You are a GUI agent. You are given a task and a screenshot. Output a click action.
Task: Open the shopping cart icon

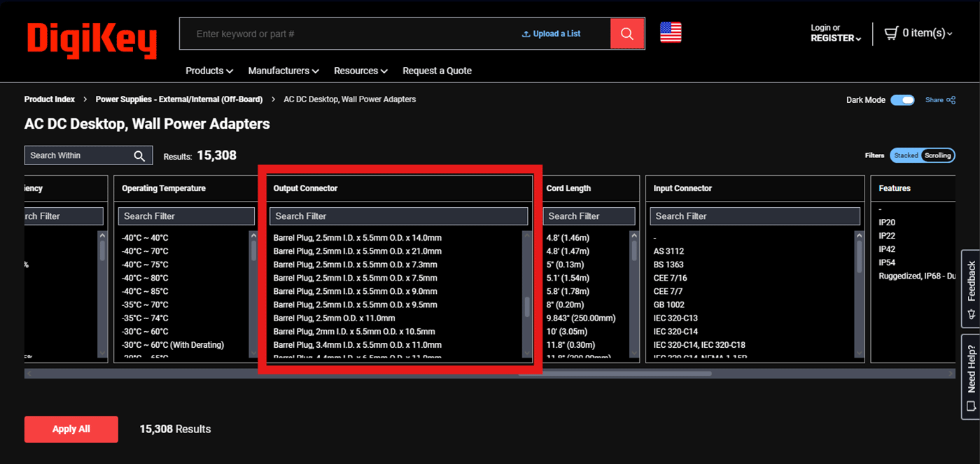click(x=891, y=33)
